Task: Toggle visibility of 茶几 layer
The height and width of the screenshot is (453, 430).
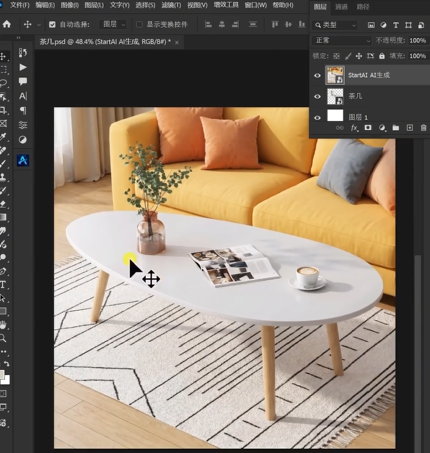Action: click(x=317, y=97)
